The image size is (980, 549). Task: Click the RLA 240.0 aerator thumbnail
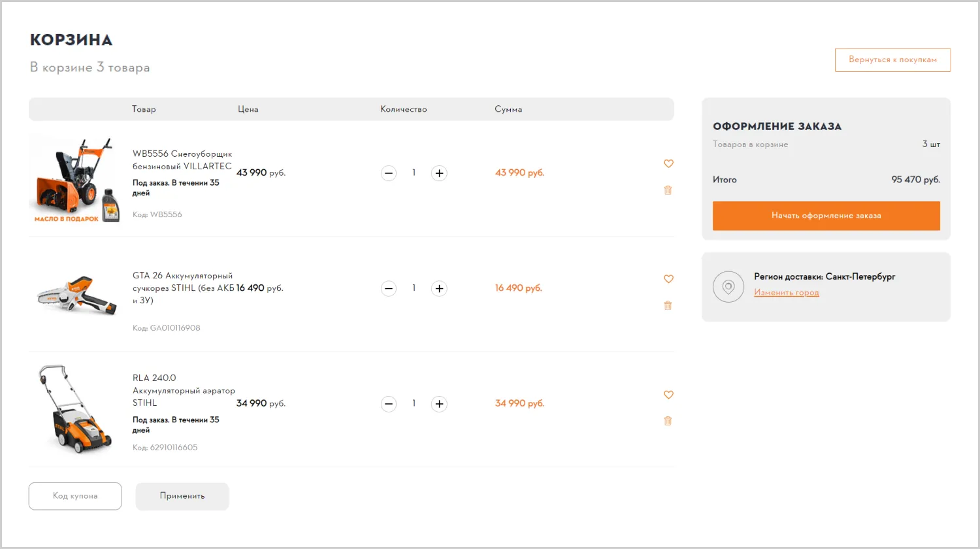[75, 409]
